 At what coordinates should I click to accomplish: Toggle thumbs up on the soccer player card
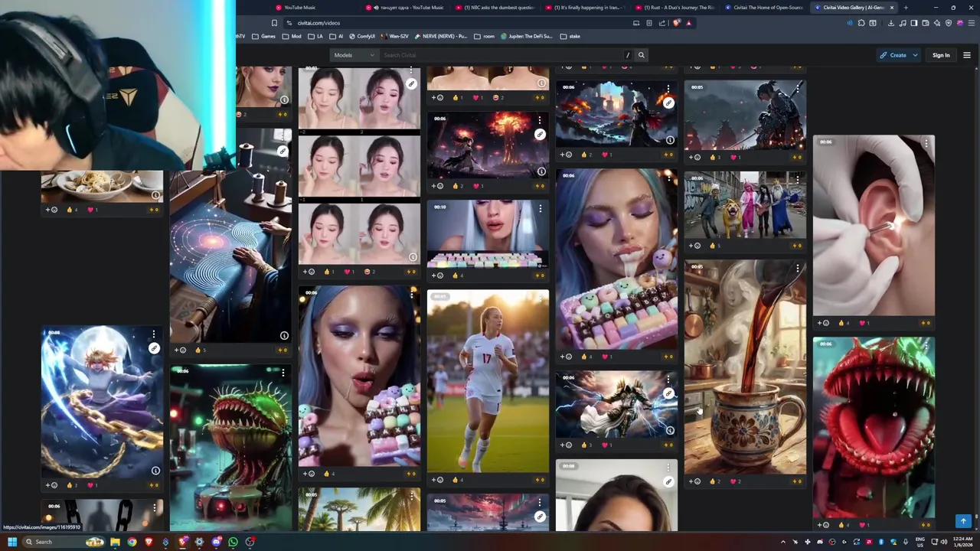459,480
